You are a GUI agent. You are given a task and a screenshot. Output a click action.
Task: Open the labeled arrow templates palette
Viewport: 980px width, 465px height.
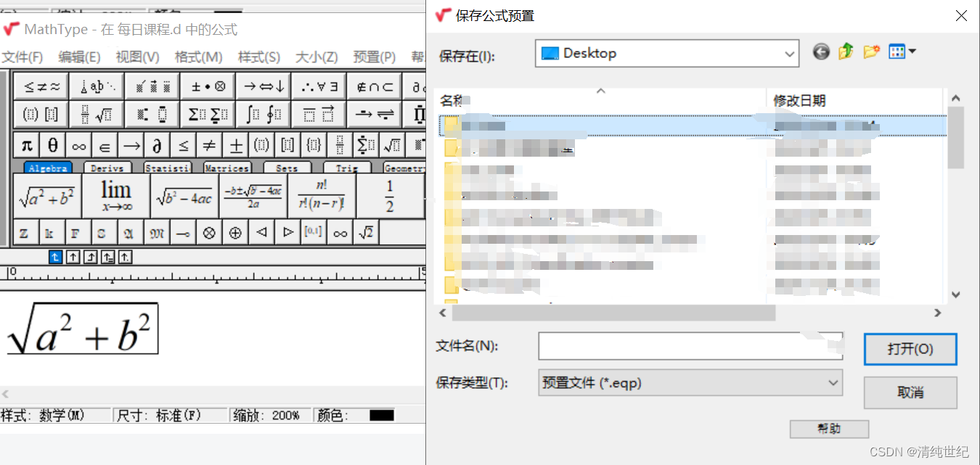click(375, 114)
